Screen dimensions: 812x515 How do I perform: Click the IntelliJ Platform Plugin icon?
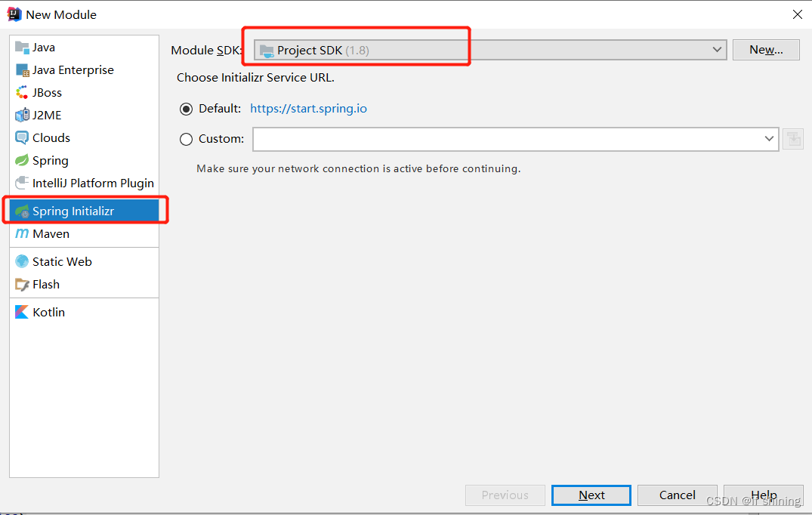pyautogui.click(x=22, y=183)
